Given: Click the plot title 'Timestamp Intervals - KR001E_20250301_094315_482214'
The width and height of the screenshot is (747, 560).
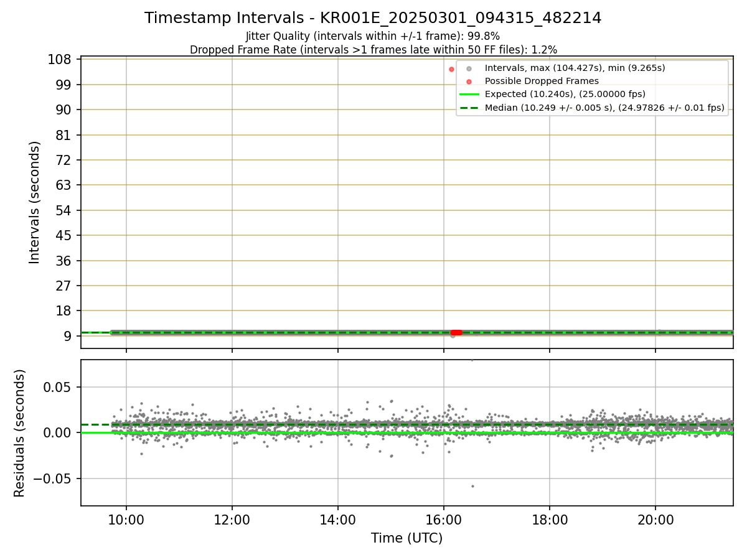Looking at the screenshot, I should (373, 18).
